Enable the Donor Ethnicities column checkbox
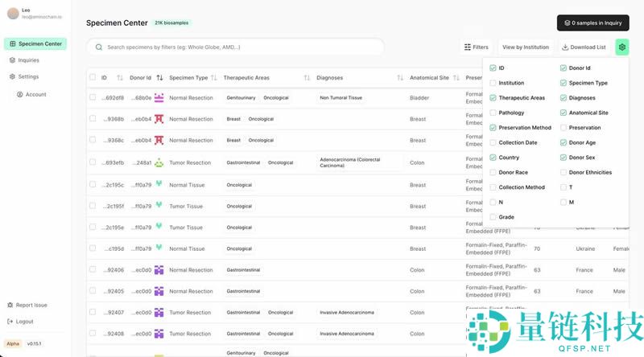 pos(563,172)
